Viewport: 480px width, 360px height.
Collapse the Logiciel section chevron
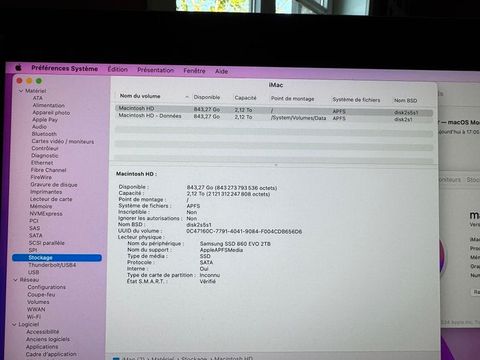[x=14, y=324]
